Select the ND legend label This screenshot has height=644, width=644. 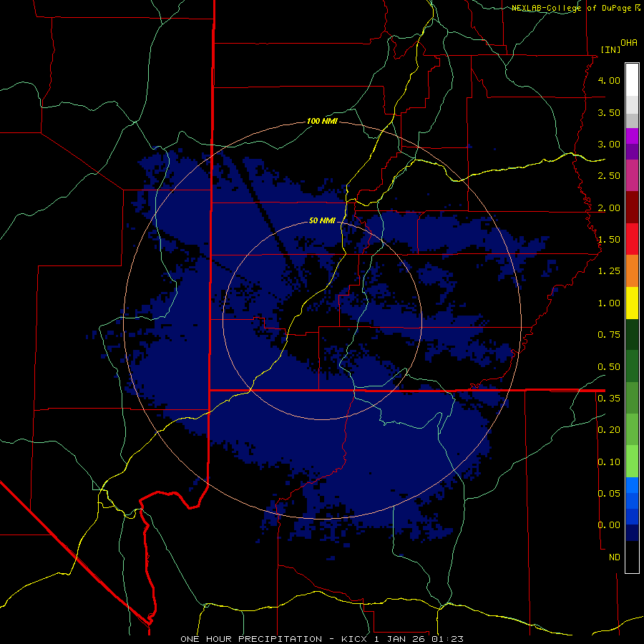(x=615, y=557)
